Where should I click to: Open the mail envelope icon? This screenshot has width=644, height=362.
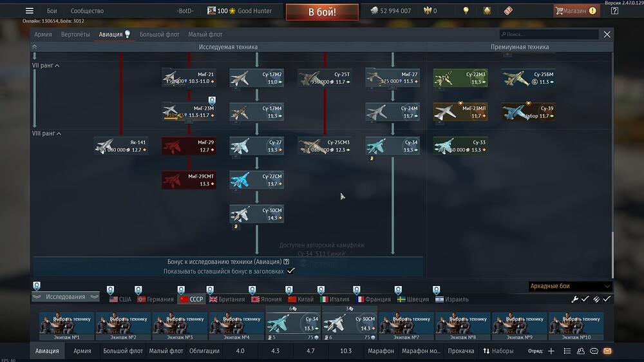[x=607, y=351]
